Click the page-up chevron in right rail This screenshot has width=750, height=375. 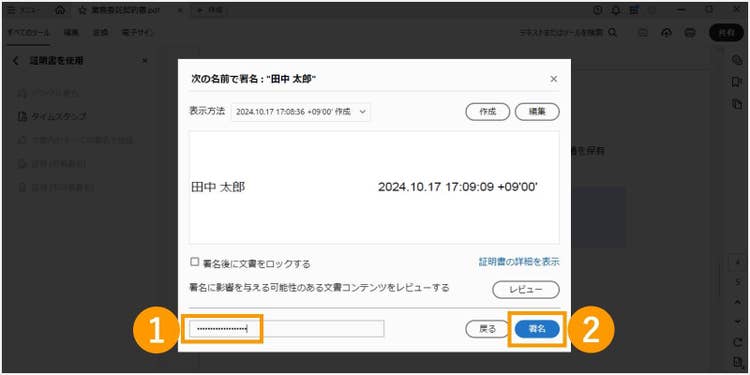click(x=737, y=302)
